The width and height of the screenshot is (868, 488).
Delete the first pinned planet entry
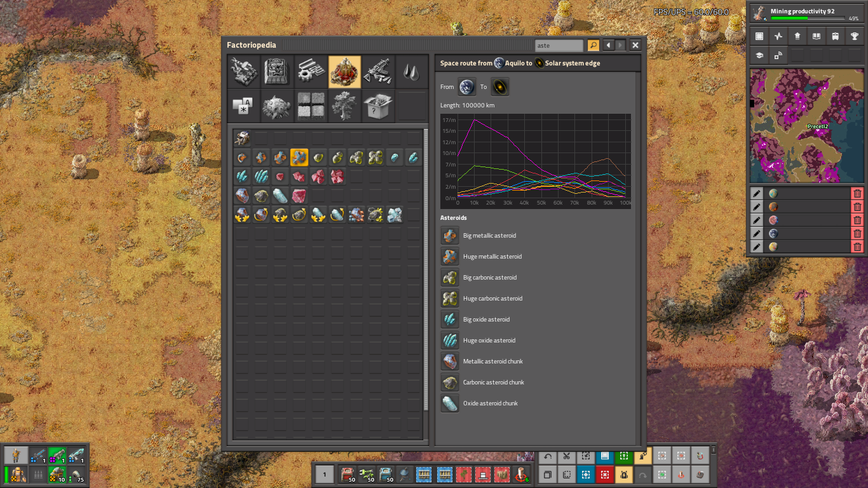(x=857, y=194)
